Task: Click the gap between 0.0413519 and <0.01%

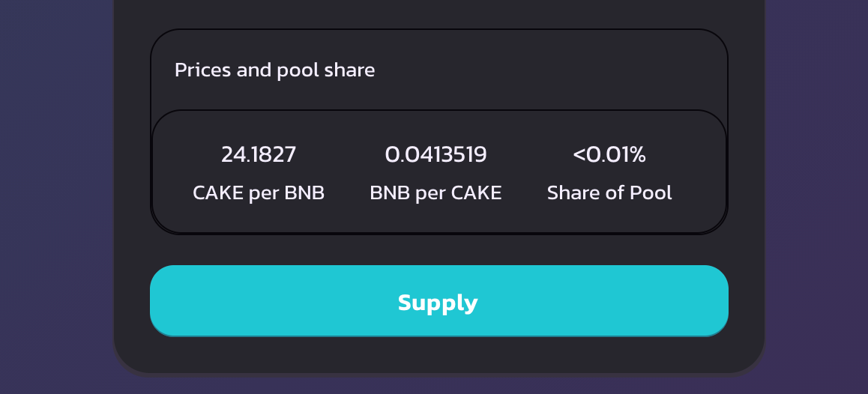Action: (x=530, y=154)
